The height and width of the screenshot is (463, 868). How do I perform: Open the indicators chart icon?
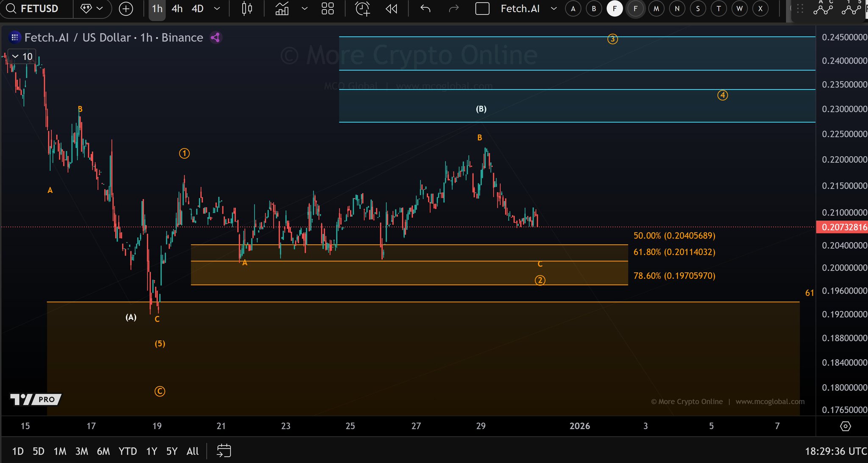(x=282, y=8)
